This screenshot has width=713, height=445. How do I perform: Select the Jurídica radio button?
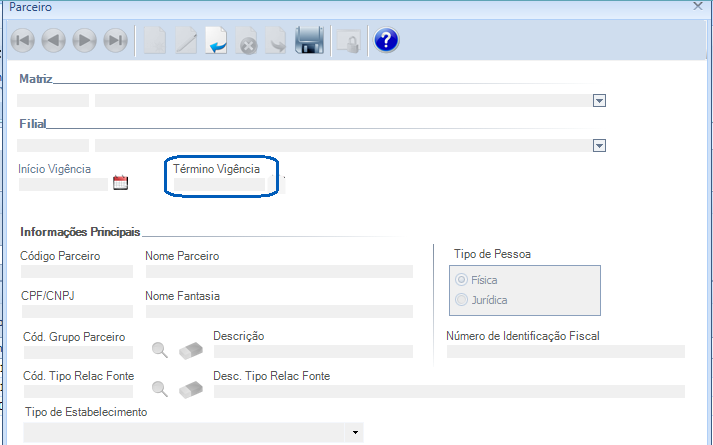tap(462, 300)
